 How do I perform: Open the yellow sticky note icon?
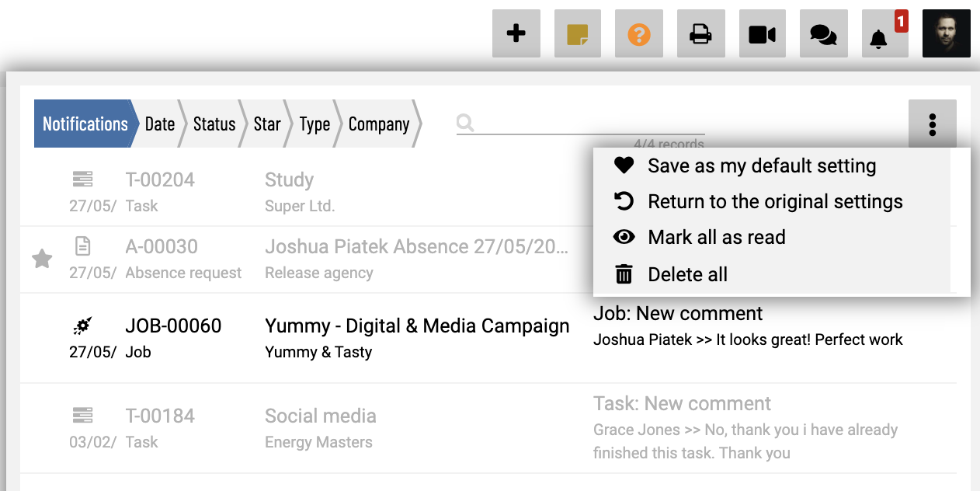tap(577, 33)
